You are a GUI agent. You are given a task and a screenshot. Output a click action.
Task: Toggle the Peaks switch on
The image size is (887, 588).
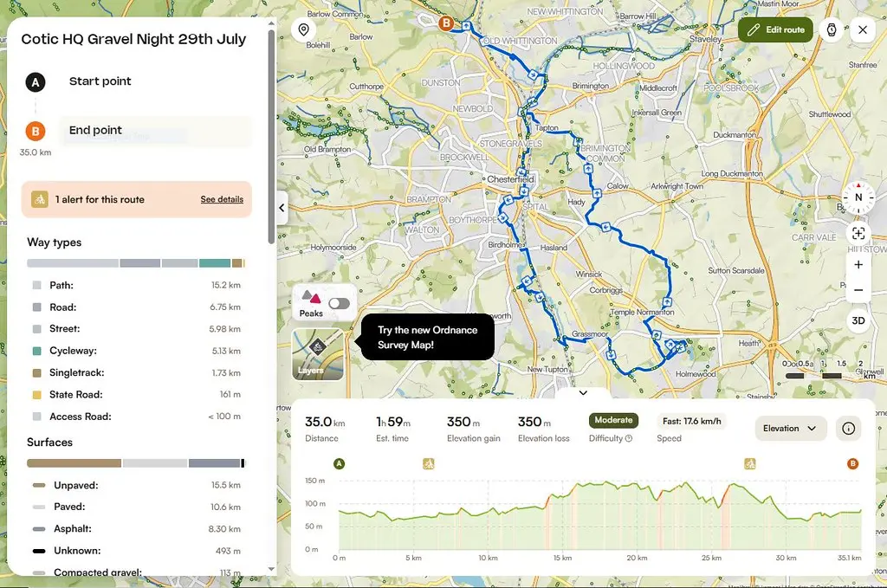(339, 304)
